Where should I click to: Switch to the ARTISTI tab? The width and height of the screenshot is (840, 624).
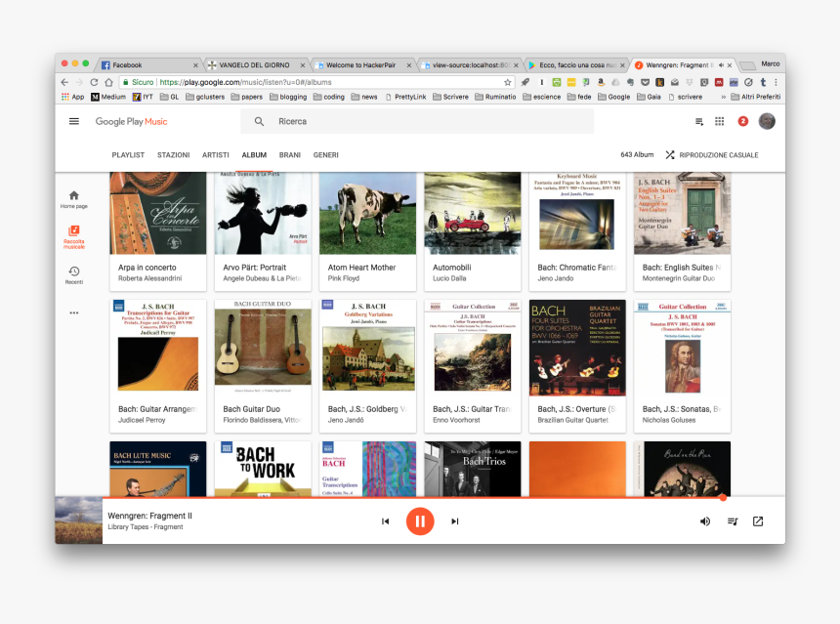pos(215,155)
